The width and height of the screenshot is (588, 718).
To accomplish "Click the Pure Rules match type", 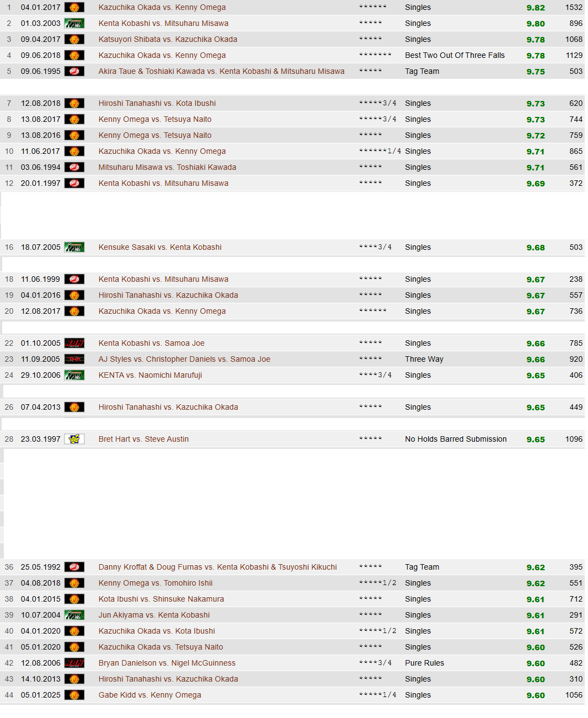I will [x=424, y=663].
